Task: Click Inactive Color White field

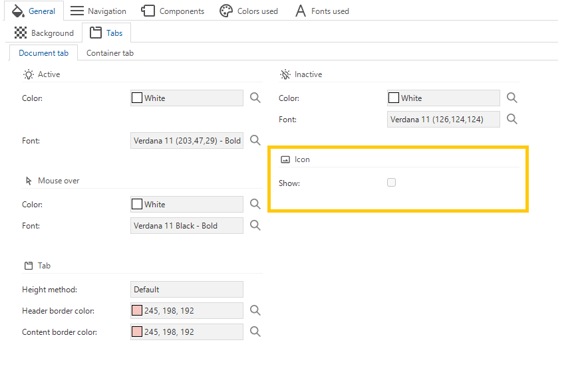Action: (443, 98)
